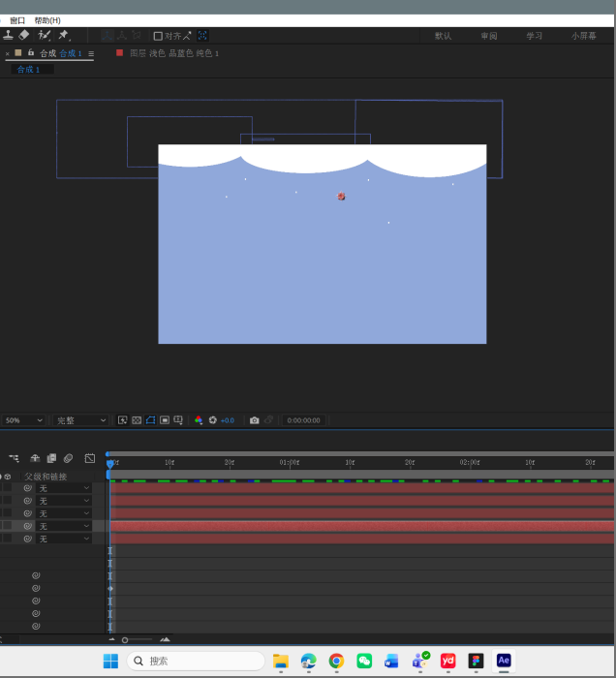Click the blue current time indicator
This screenshot has width=616, height=678.
coord(110,464)
